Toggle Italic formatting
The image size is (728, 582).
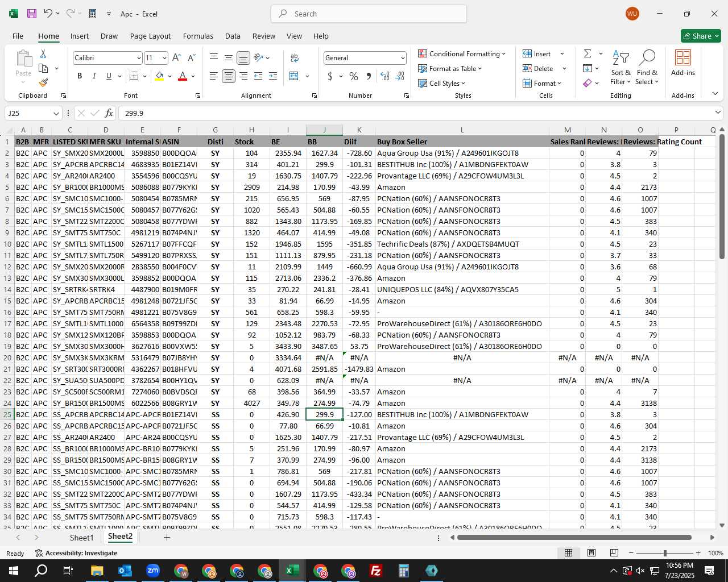(94, 76)
